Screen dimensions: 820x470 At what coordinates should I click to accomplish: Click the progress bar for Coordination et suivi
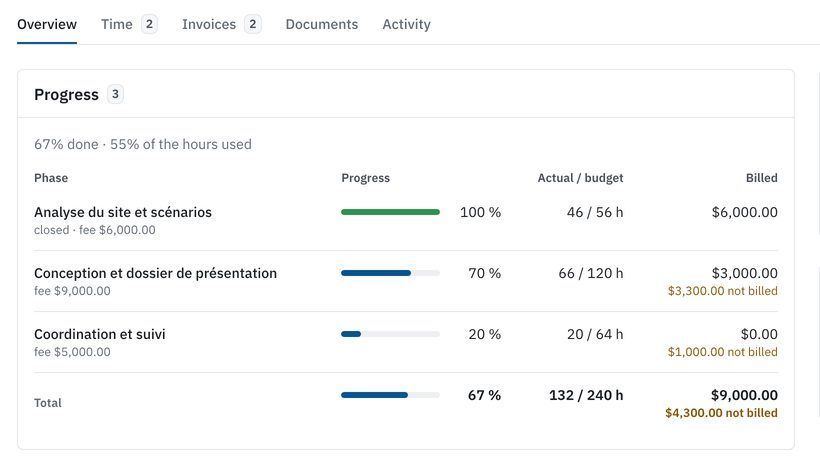click(x=390, y=334)
